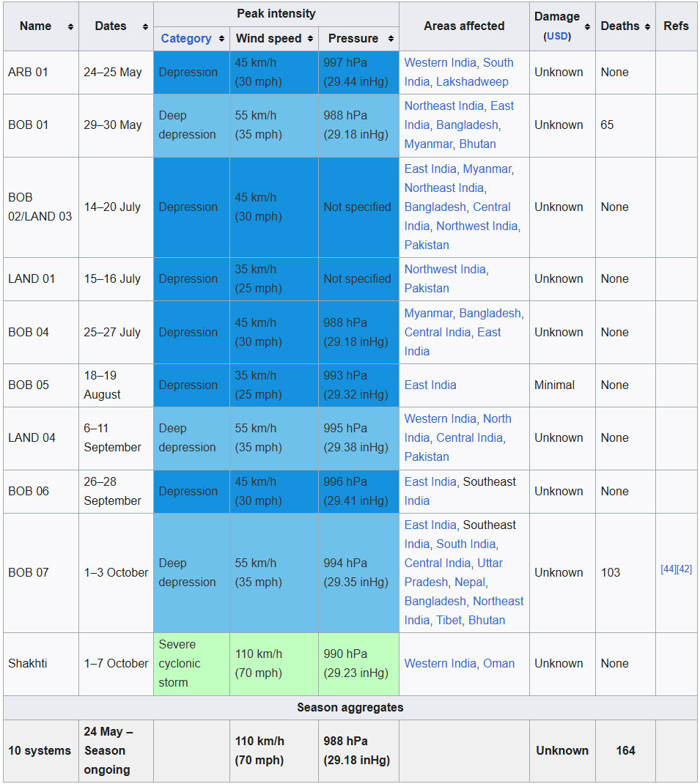Click green Severe cyclonic storm cell
700x784 pixels.
click(x=191, y=664)
